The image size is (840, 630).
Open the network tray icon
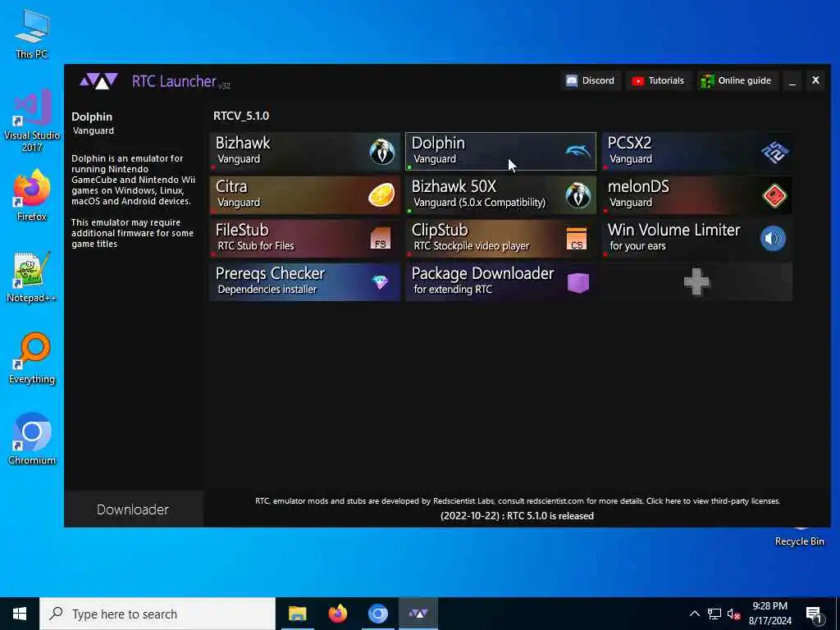714,614
